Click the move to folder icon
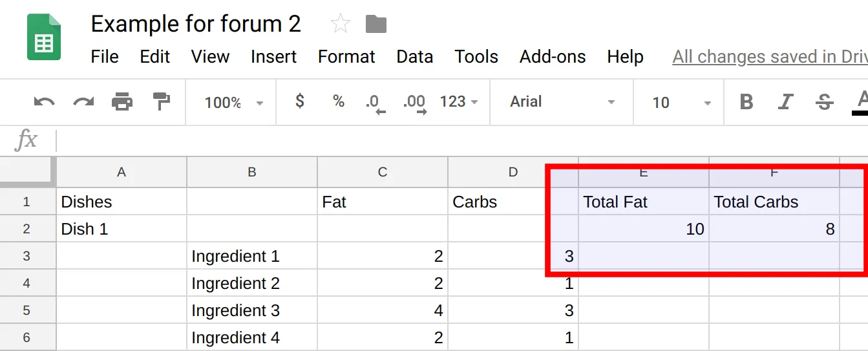The height and width of the screenshot is (351, 868). tap(376, 25)
